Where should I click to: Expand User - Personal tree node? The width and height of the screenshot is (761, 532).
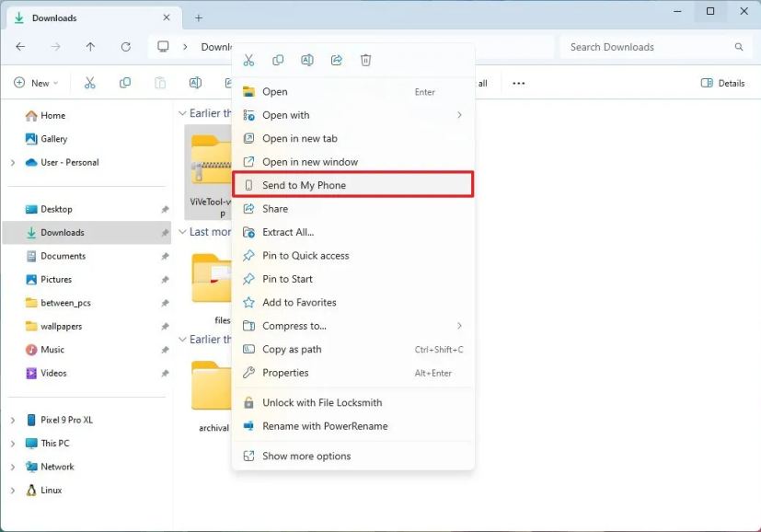(x=13, y=163)
